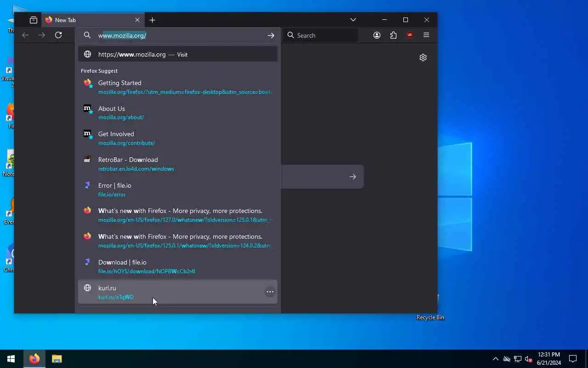Open a new tab with the plus button
Screen dimensions: 588x368
point(153,20)
